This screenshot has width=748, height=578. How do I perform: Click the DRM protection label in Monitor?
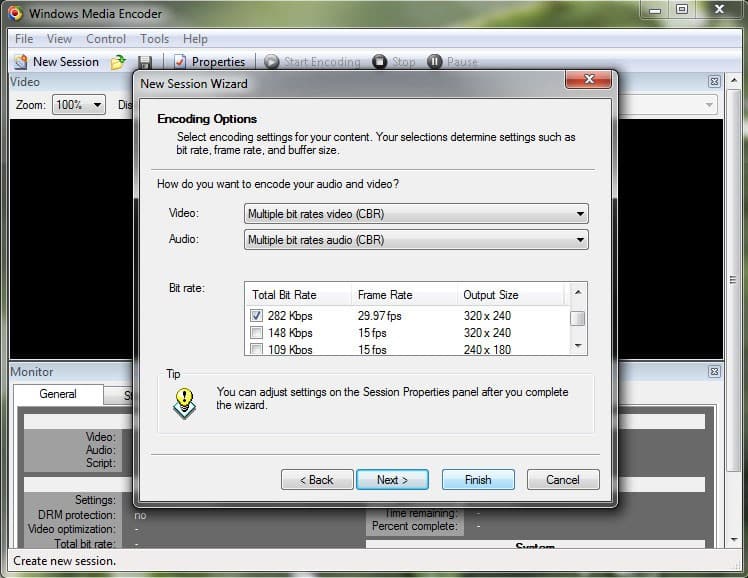point(77,515)
